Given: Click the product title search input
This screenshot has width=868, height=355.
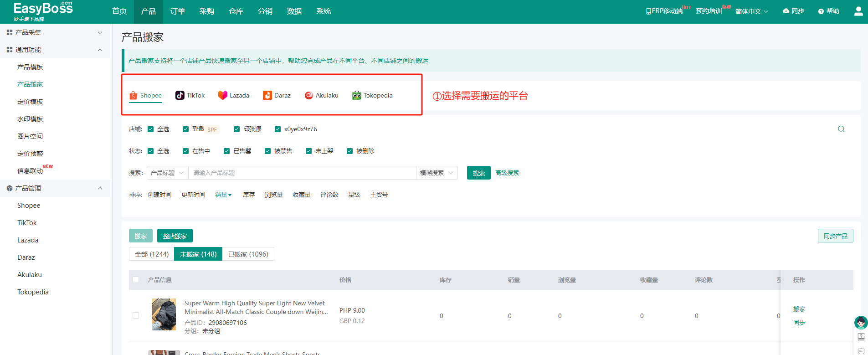Looking at the screenshot, I should coord(302,173).
